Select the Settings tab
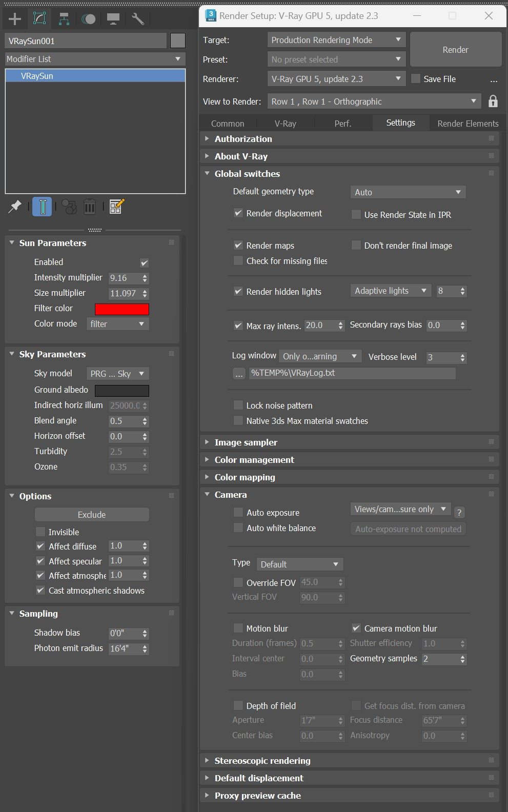The width and height of the screenshot is (508, 812). pos(401,123)
